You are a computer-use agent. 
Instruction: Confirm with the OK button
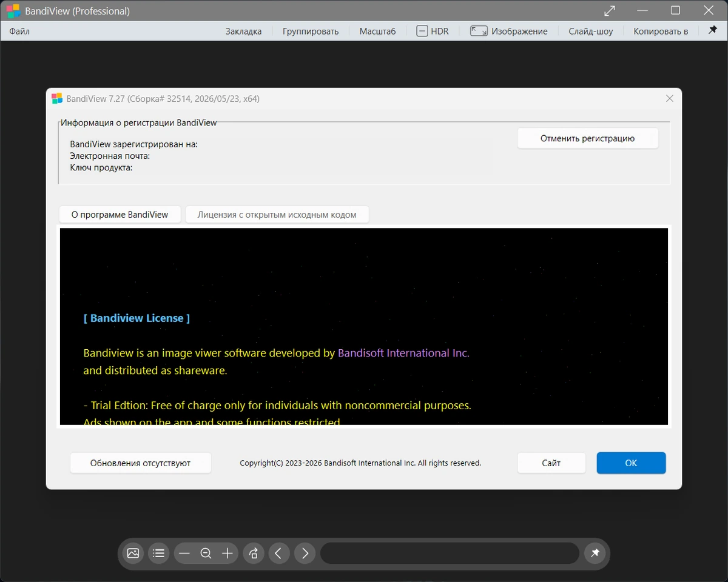(631, 463)
